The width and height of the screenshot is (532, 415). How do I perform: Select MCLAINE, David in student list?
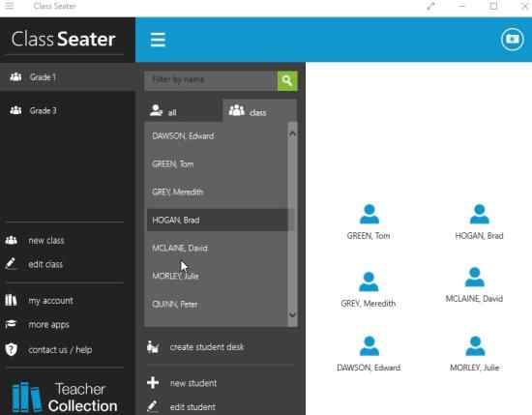tap(217, 248)
